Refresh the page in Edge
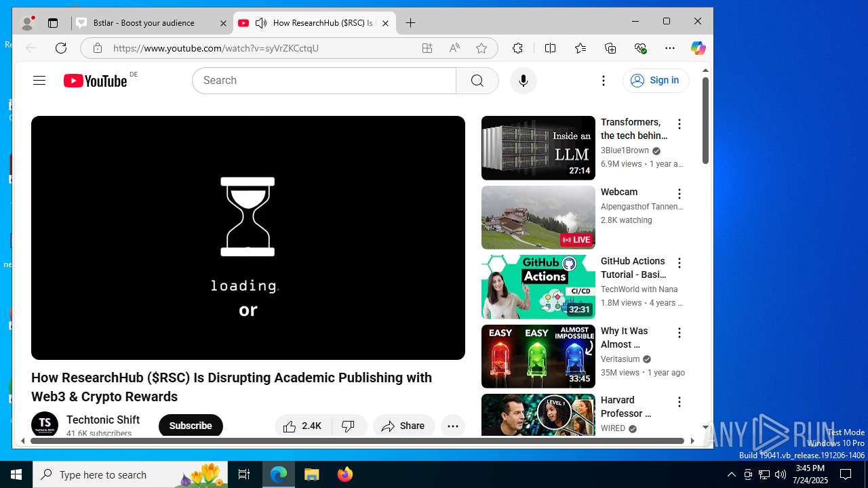This screenshot has height=488, width=868. click(x=61, y=48)
